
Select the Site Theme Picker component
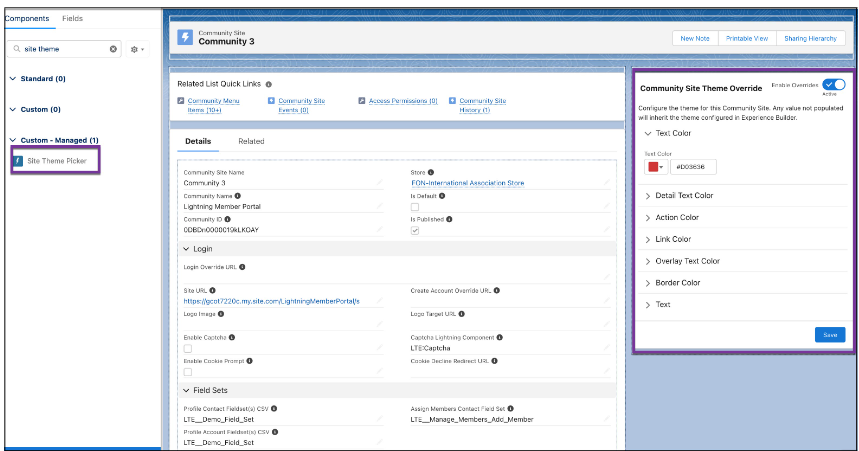point(55,161)
